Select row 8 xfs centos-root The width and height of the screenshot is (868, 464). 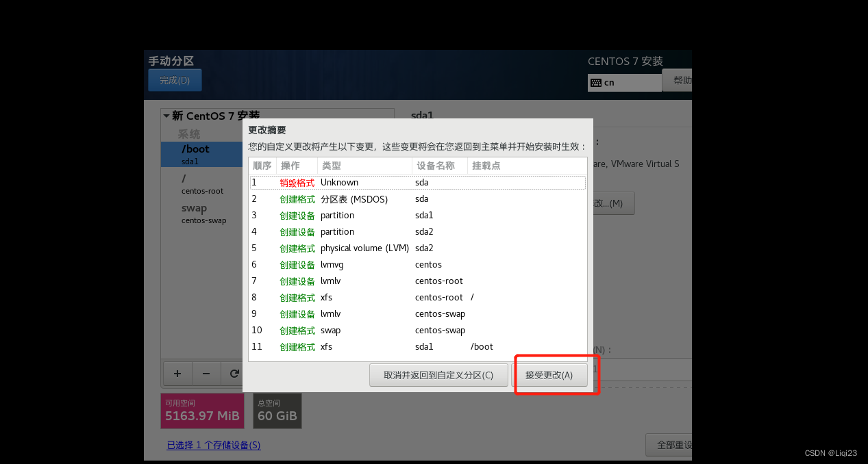pos(418,298)
